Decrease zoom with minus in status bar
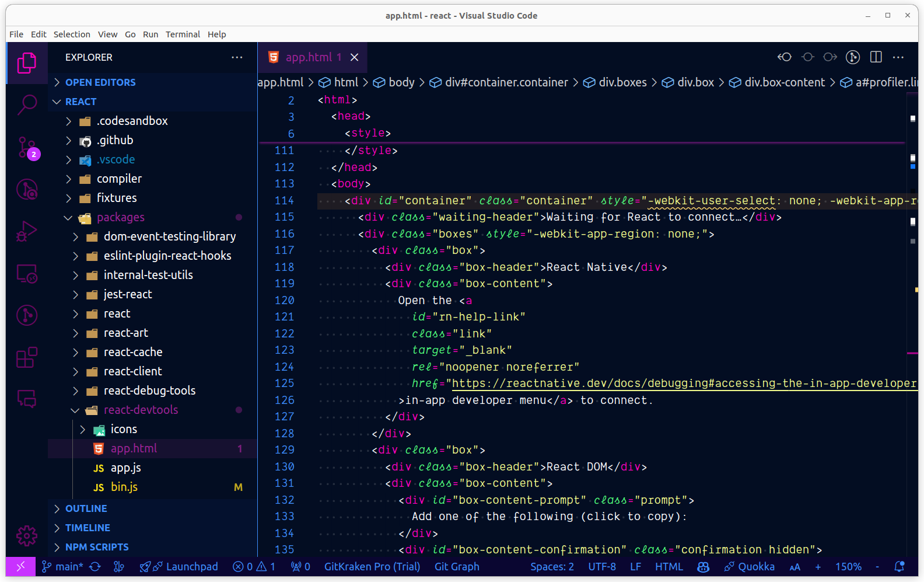Image resolution: width=924 pixels, height=582 pixels. (877, 567)
